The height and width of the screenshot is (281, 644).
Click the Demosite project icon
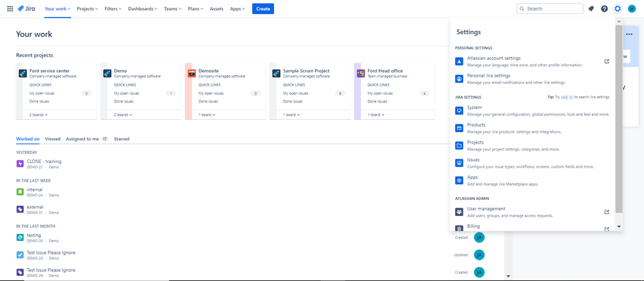[192, 73]
